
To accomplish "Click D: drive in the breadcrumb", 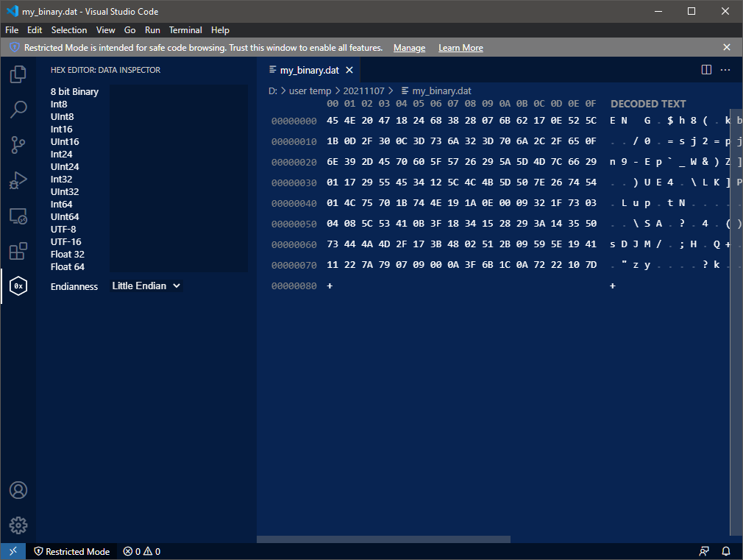I will (272, 91).
